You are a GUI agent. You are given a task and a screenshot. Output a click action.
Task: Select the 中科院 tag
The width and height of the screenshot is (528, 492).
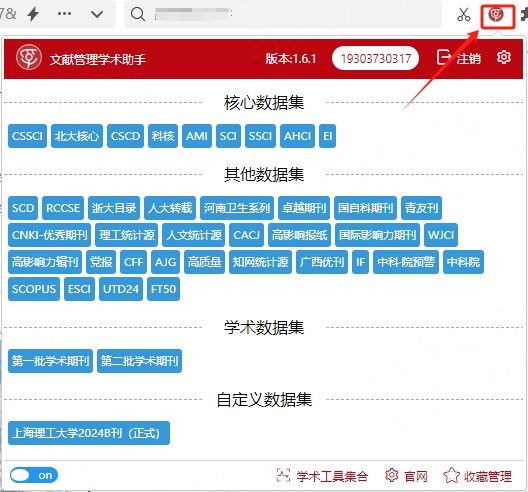click(x=463, y=262)
